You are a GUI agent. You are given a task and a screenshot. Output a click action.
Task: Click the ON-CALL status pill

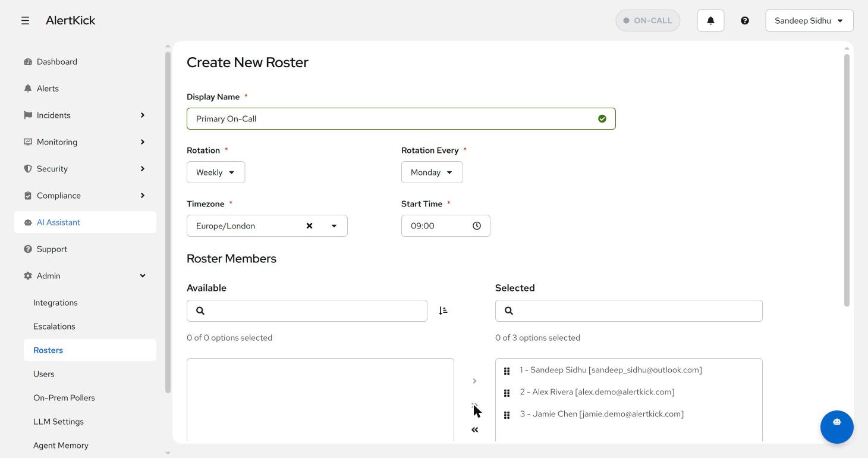click(x=647, y=20)
